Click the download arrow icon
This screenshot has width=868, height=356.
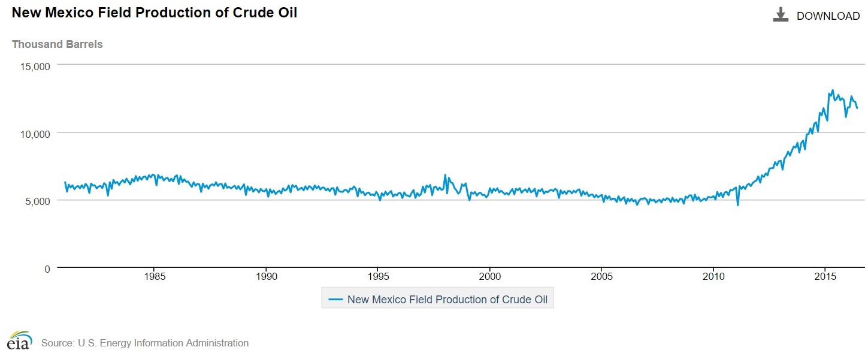coord(781,15)
